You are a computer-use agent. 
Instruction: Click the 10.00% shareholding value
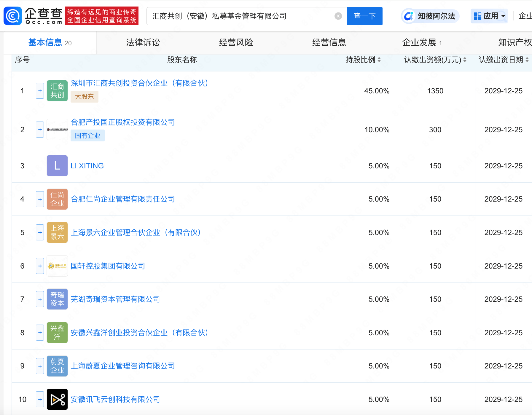377,130
